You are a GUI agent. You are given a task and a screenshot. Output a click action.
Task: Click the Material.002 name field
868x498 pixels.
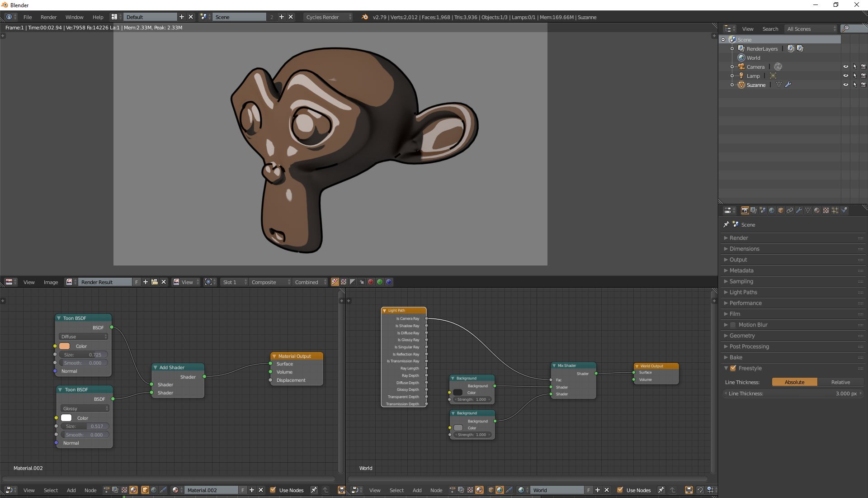tap(211, 490)
